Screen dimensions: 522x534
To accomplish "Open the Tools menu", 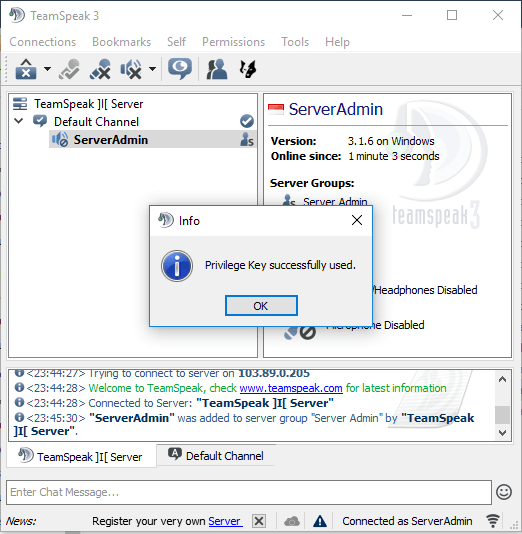I will click(x=295, y=42).
